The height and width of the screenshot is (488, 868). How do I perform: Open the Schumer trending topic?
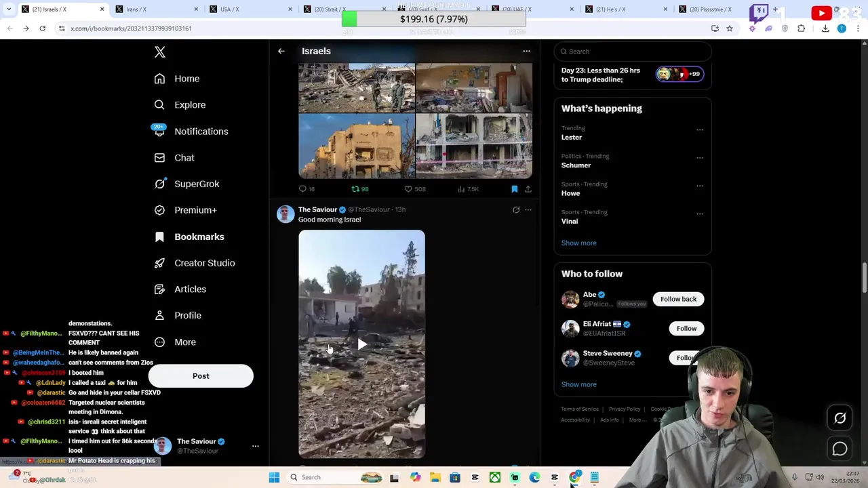point(576,165)
